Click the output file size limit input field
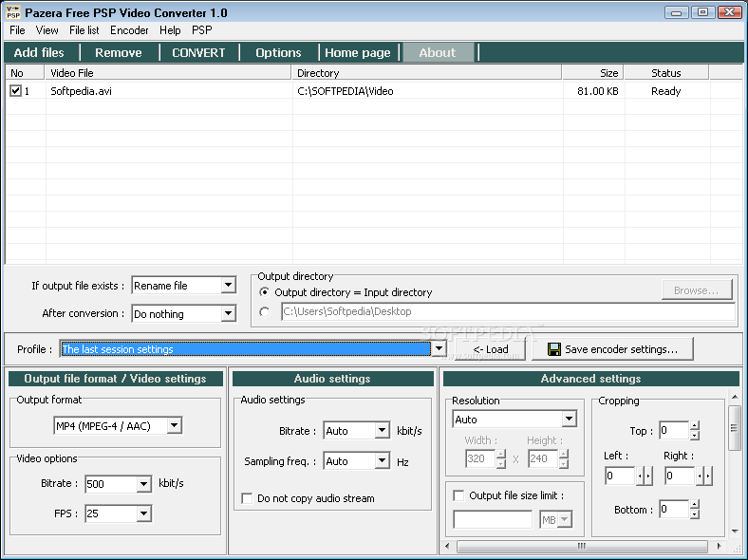 (493, 519)
